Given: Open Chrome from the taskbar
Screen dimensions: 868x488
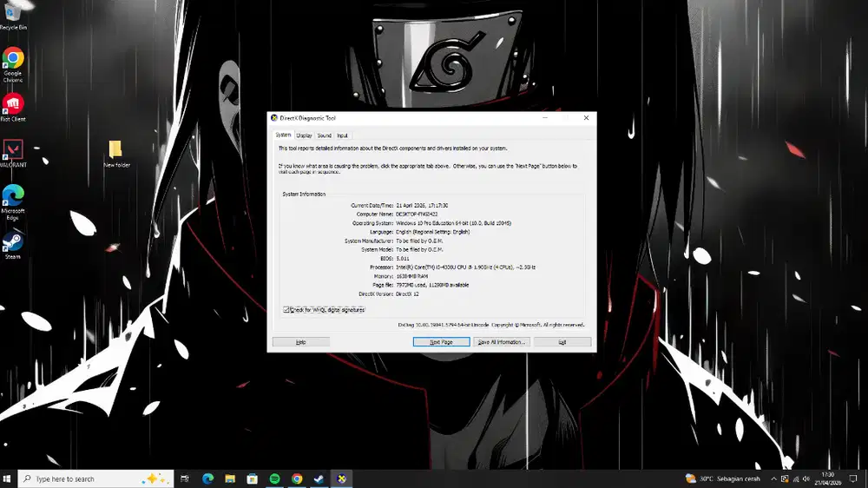Looking at the screenshot, I should [297, 478].
